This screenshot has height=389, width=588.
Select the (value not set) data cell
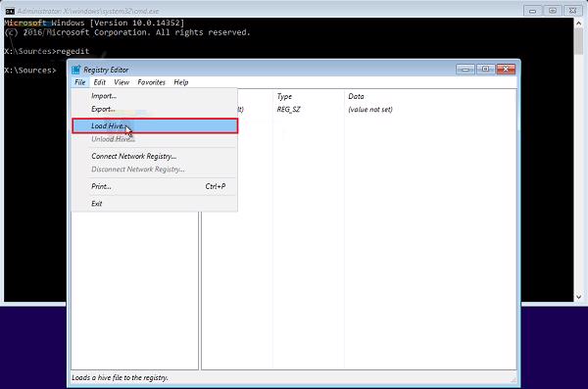370,110
